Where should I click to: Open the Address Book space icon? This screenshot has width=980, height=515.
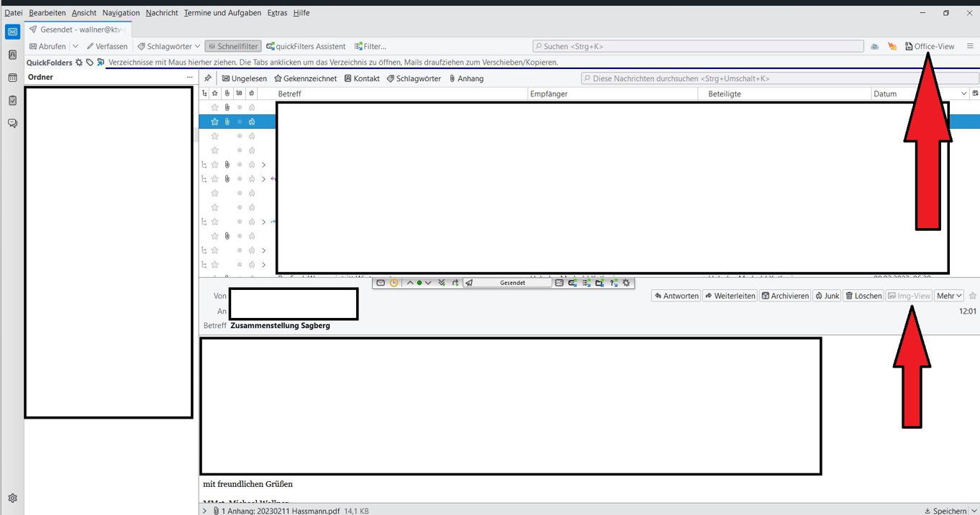click(12, 55)
